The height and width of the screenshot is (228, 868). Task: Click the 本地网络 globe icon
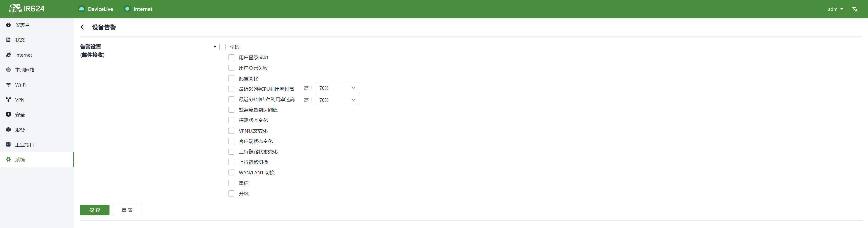(x=8, y=70)
